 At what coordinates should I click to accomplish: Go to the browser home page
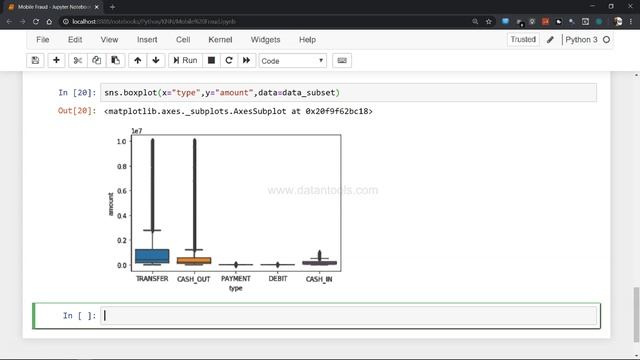pyautogui.click(x=49, y=22)
